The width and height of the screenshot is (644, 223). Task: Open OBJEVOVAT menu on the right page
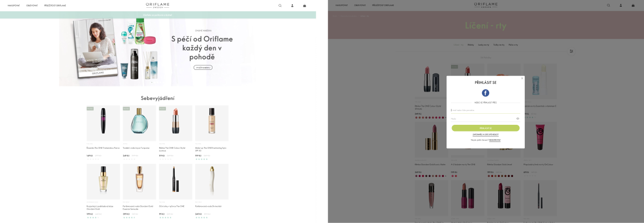point(360,6)
